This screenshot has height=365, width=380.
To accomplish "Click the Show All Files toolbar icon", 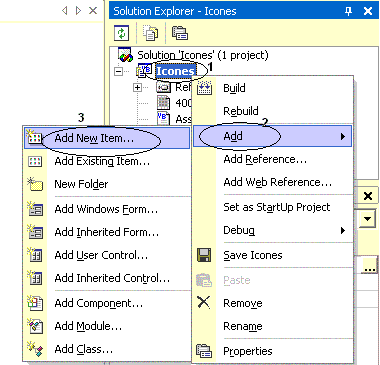I will tap(150, 33).
